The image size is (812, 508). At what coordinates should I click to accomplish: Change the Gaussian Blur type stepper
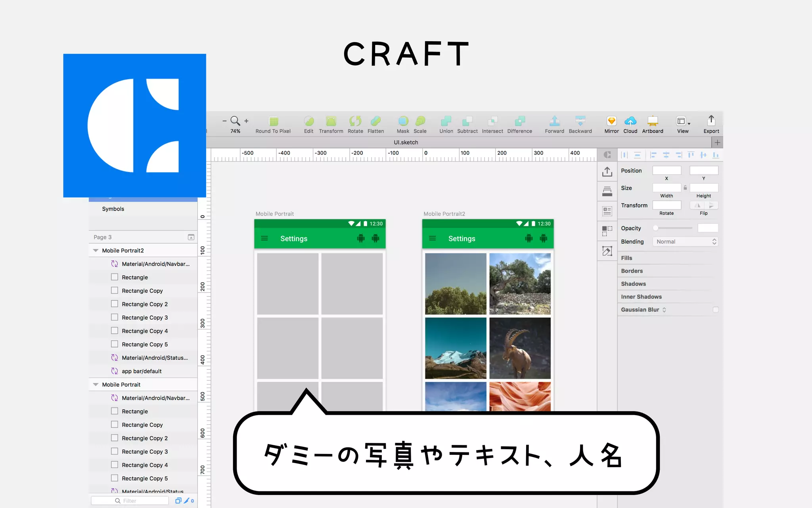664,310
